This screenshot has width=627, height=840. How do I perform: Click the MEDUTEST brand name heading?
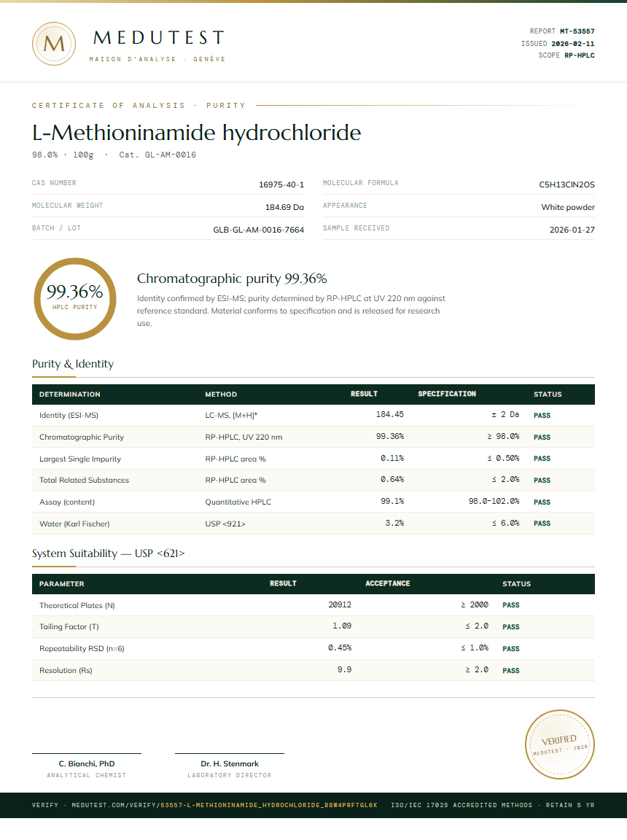pos(159,37)
